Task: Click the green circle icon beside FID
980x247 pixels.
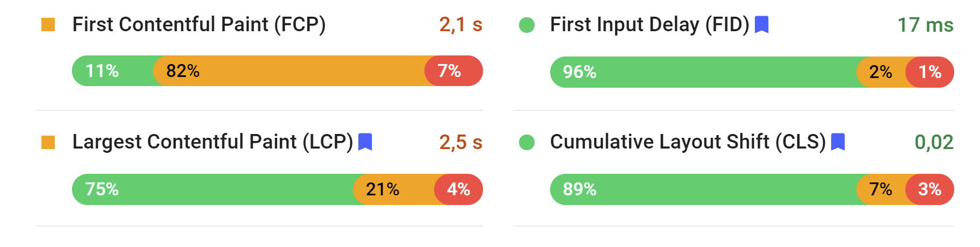Action: [x=527, y=25]
